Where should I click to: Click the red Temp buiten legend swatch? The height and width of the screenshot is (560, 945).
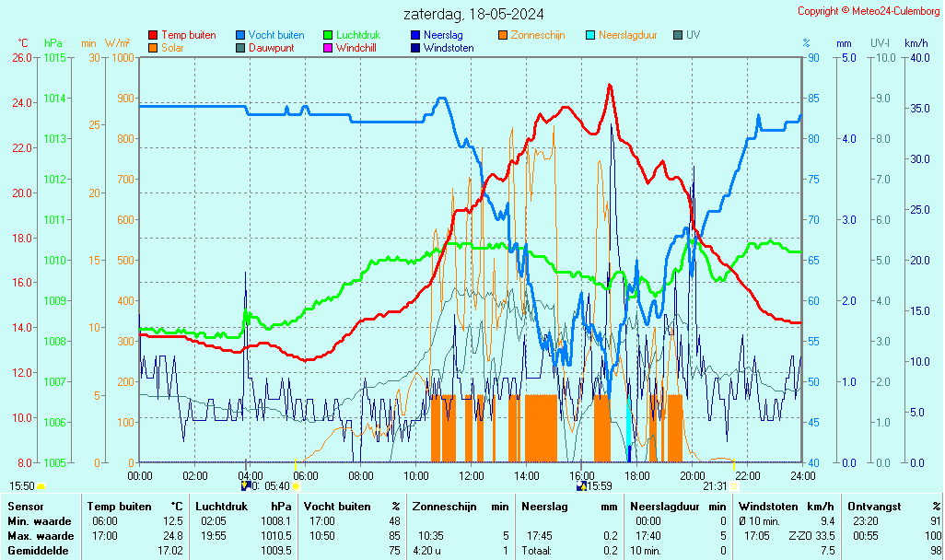153,35
